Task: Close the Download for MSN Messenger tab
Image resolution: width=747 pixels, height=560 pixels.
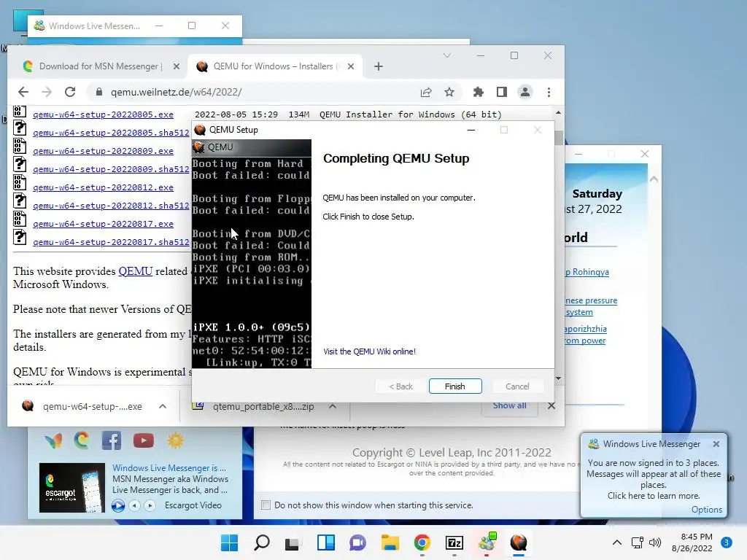Action: point(177,66)
